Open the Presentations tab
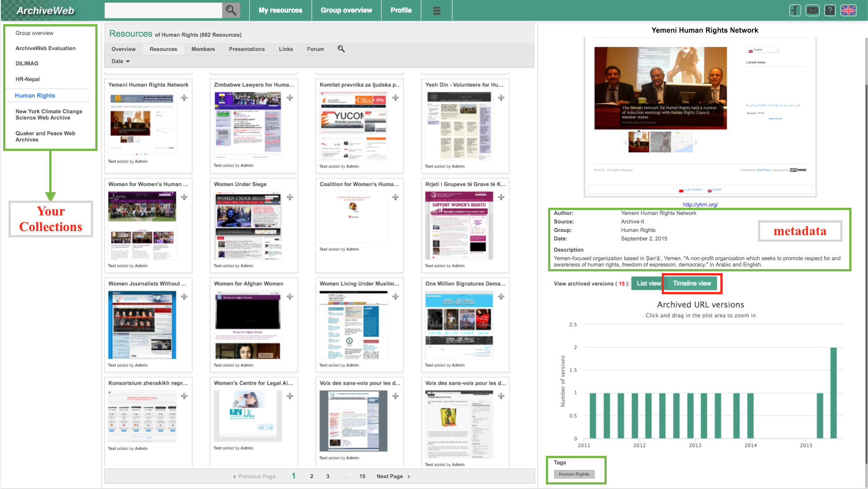 [x=247, y=49]
